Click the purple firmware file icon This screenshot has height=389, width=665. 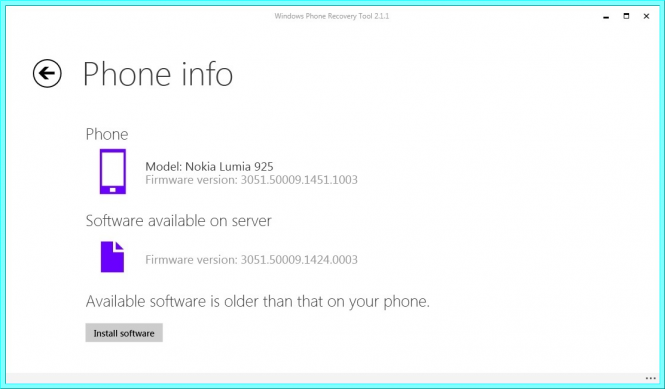pyautogui.click(x=112, y=257)
